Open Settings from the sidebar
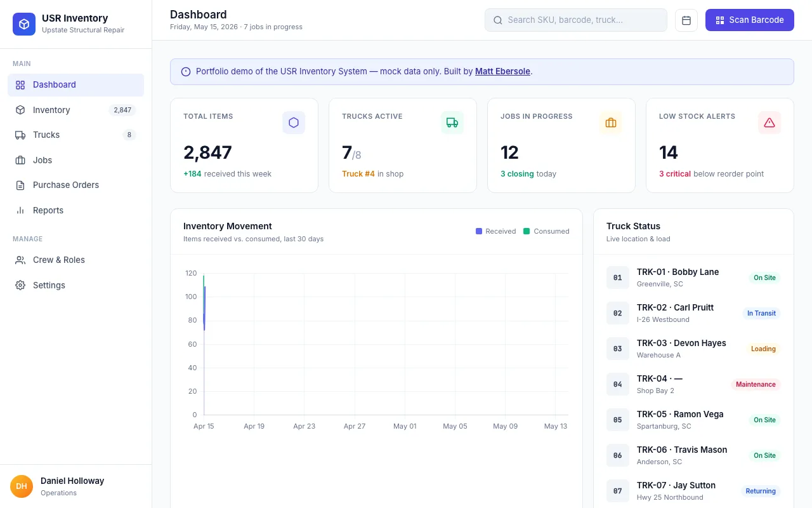The height and width of the screenshot is (508, 812). tap(76, 285)
